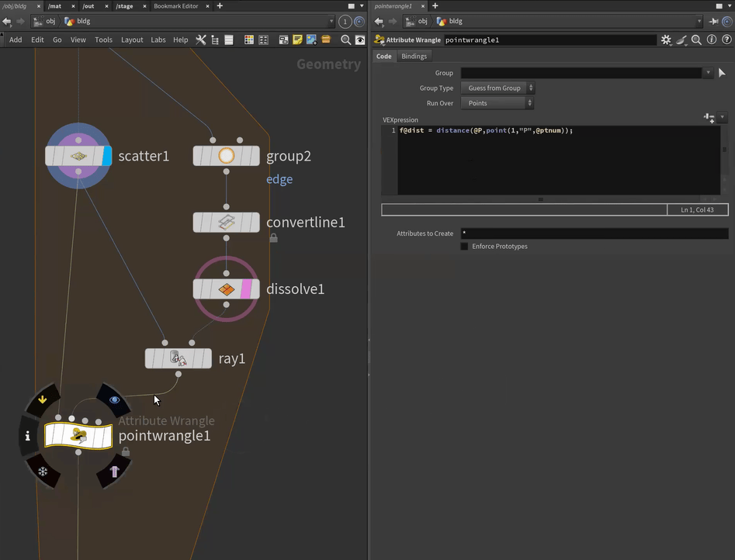Open the network editor search magnifier

(x=346, y=40)
